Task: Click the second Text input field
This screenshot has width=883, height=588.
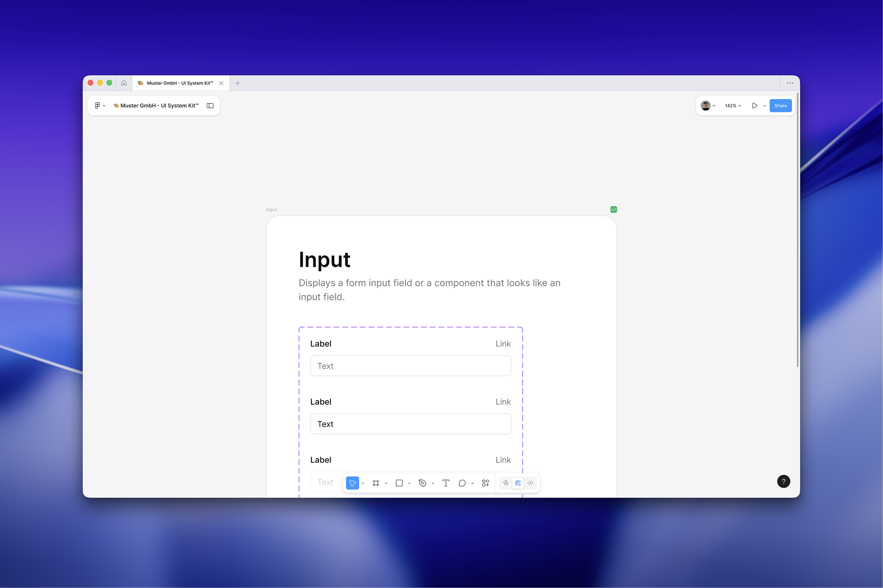Action: (410, 424)
